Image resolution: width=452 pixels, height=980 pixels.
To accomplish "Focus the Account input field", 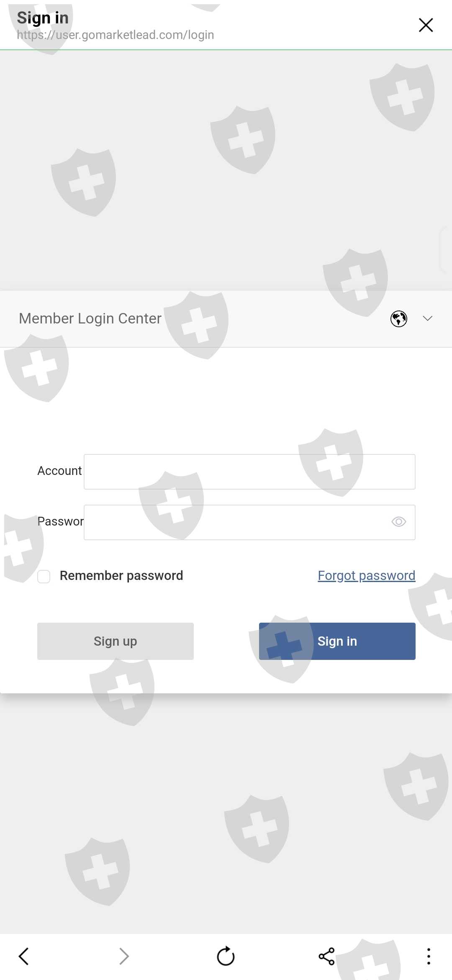I will pyautogui.click(x=249, y=472).
